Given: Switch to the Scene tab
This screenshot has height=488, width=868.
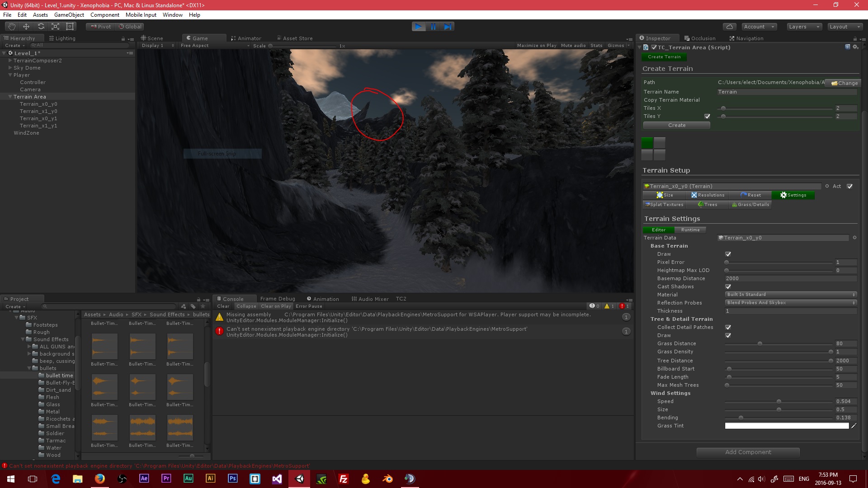Looking at the screenshot, I should (x=152, y=38).
